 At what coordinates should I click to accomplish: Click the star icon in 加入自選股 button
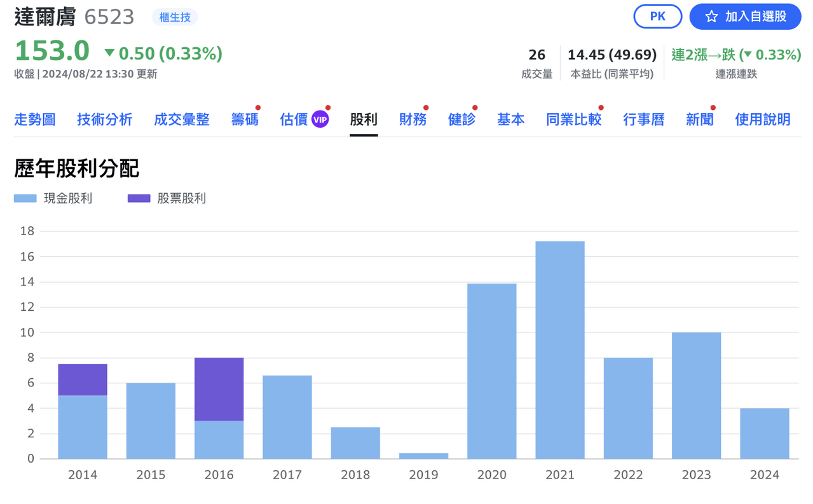click(711, 17)
